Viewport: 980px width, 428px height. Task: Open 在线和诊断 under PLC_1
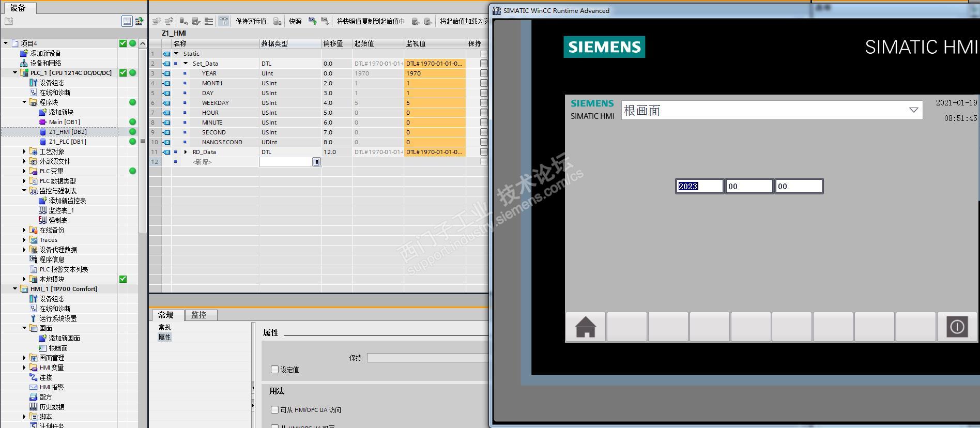[55, 93]
